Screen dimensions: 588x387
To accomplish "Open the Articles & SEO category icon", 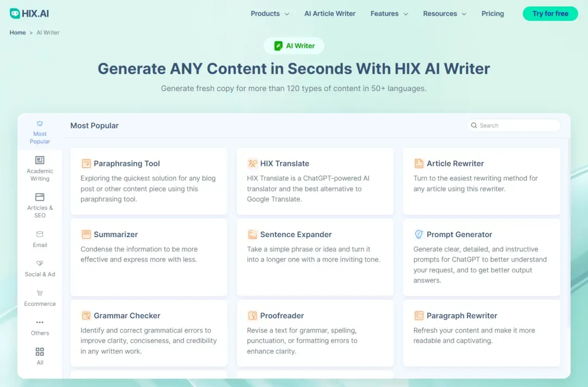I will (40, 197).
